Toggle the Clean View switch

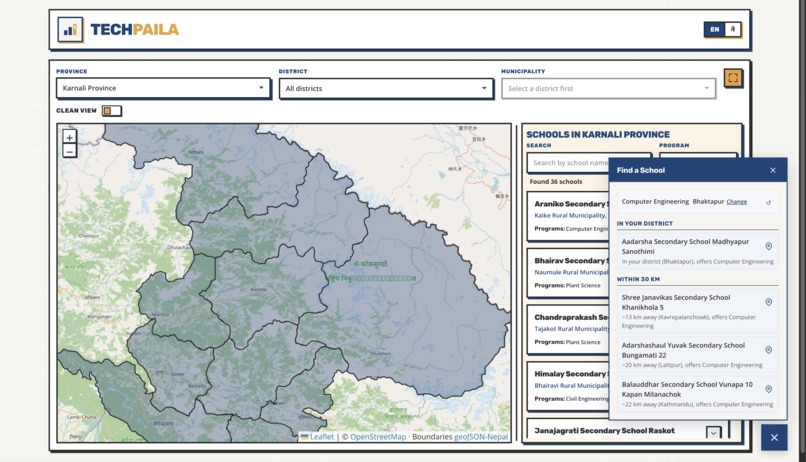click(x=112, y=110)
